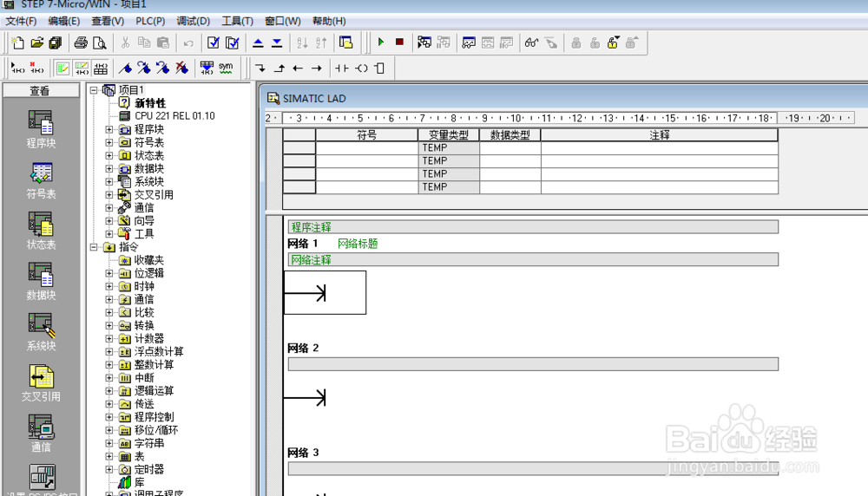The width and height of the screenshot is (868, 496).
Task: Click the glasses program status icon
Action: pyautogui.click(x=531, y=42)
